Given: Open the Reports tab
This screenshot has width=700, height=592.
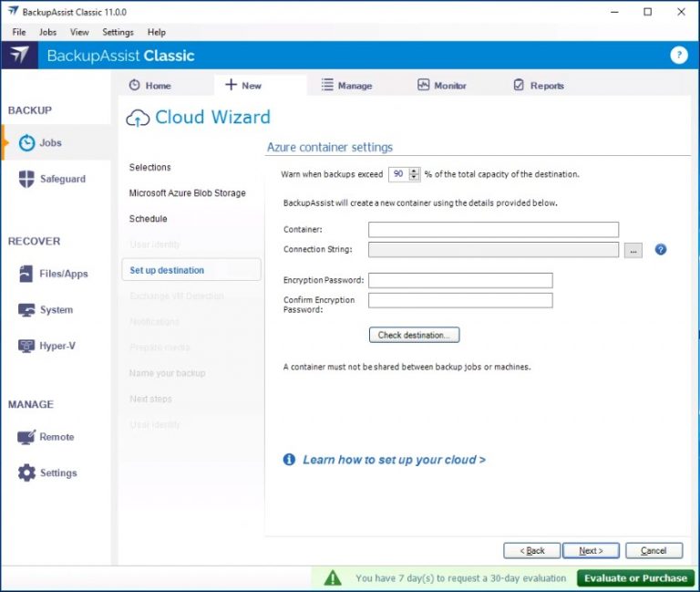Looking at the screenshot, I should coord(538,86).
